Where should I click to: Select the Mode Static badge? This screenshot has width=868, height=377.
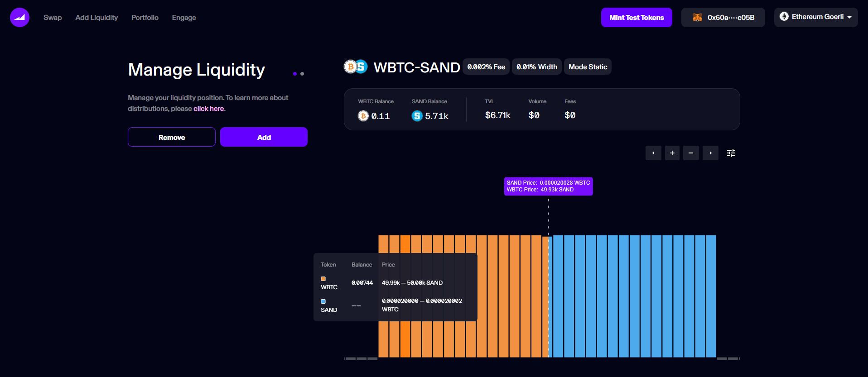(588, 67)
